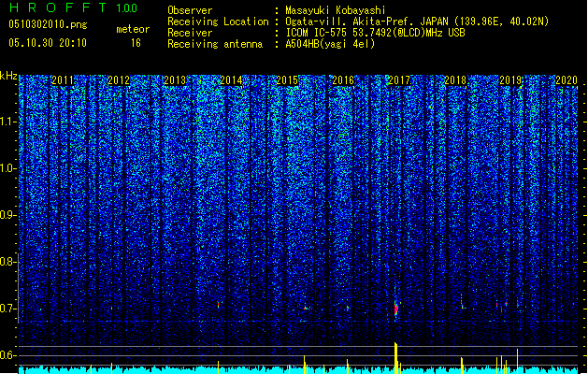588x374 pixels.
Task: Click the 2018 time marker
Action: tap(455, 80)
